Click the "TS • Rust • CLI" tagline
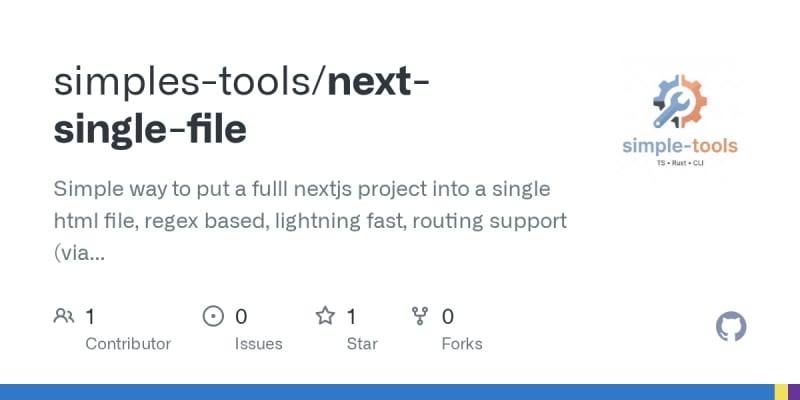The width and height of the screenshot is (800, 400). pos(680,162)
